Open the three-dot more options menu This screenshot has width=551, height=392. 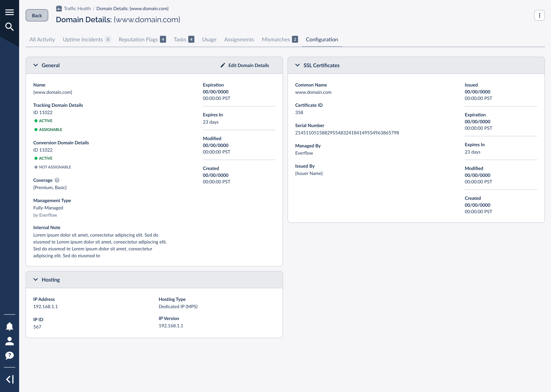[539, 16]
